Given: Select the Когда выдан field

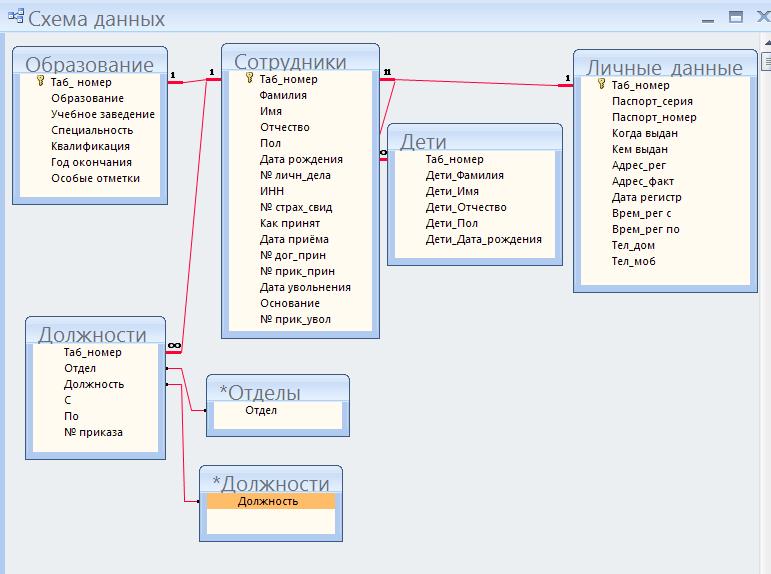Looking at the screenshot, I should point(665,133).
